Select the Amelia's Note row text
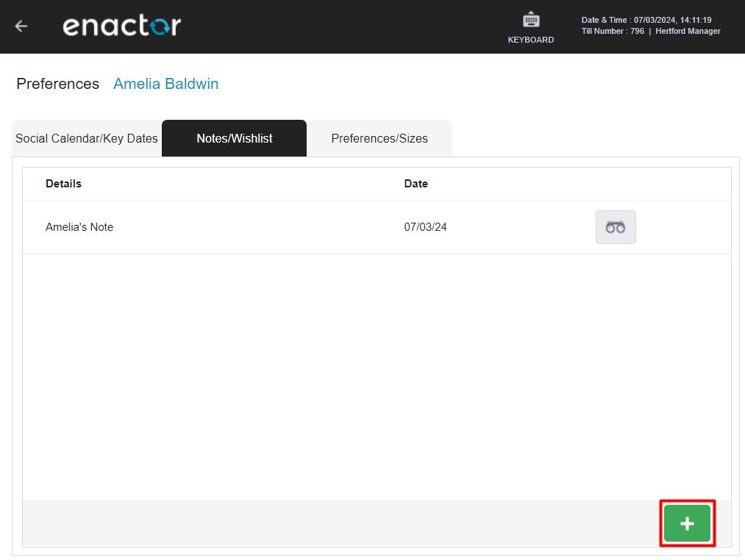Image resolution: width=745 pixels, height=560 pixels. click(x=79, y=227)
